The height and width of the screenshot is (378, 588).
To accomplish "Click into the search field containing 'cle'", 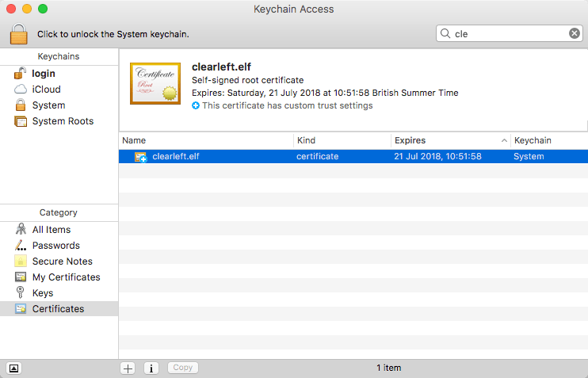I will click(x=510, y=34).
